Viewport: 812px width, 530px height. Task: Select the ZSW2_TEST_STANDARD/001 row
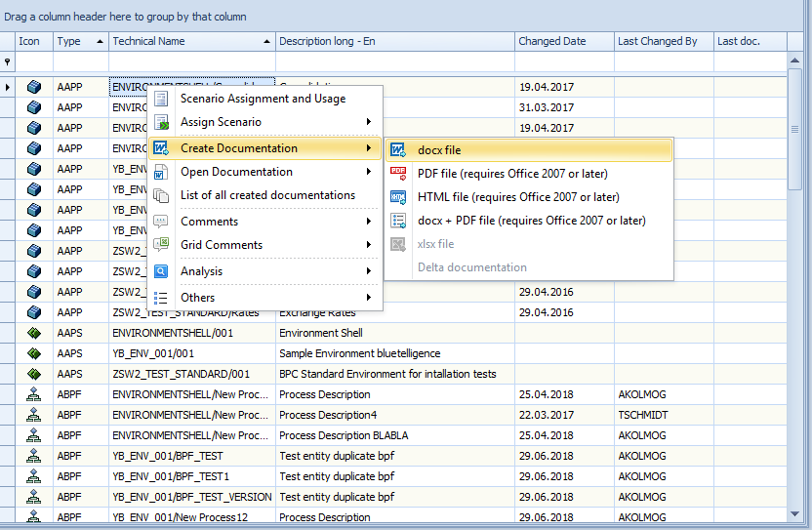tap(181, 374)
